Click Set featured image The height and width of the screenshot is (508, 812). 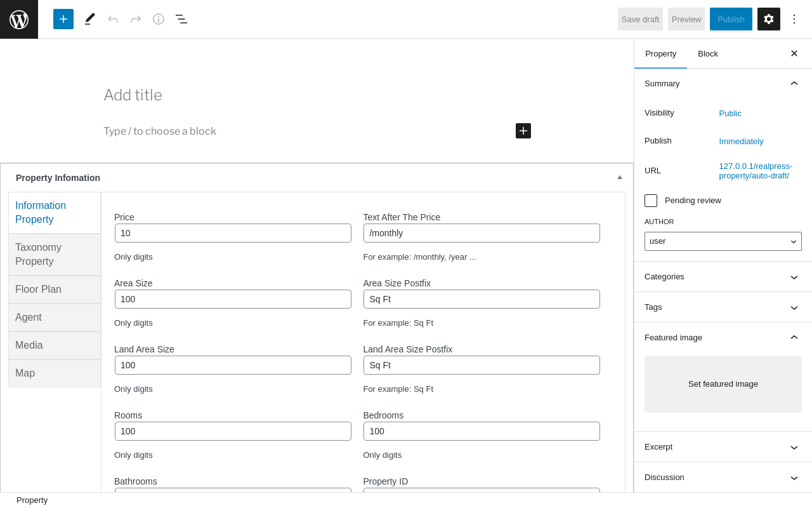coord(723,384)
